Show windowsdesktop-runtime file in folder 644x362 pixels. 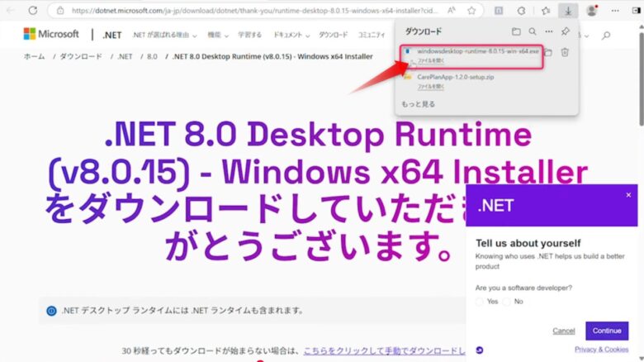[x=547, y=53]
